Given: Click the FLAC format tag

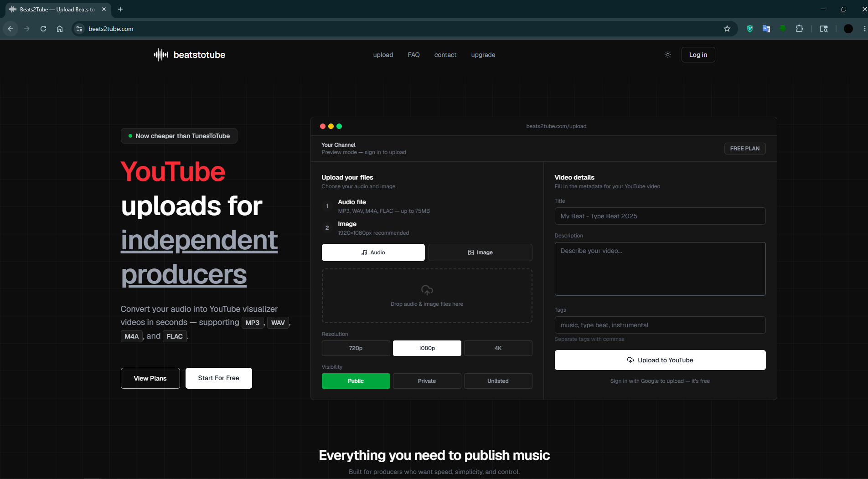Looking at the screenshot, I should [x=175, y=336].
